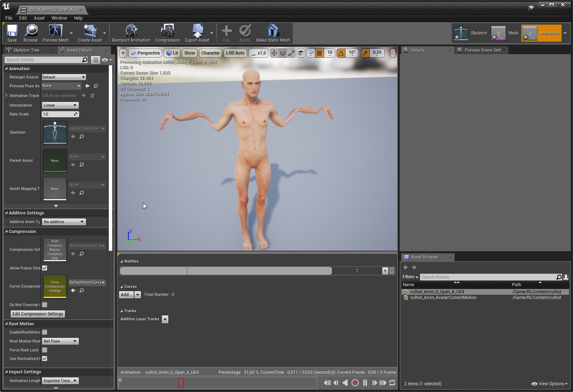Open the Additive Layer Tracks dropdown
This screenshot has width=573, height=392.
[165, 319]
